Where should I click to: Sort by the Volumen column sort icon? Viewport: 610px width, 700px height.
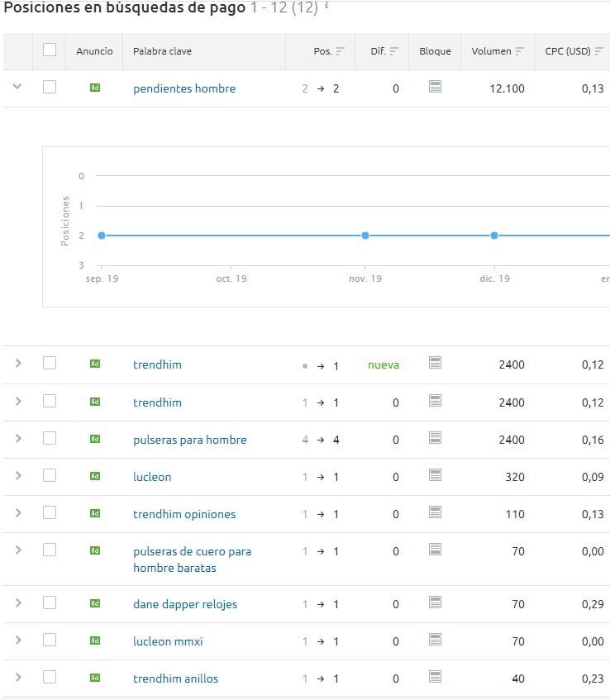pyautogui.click(x=519, y=51)
